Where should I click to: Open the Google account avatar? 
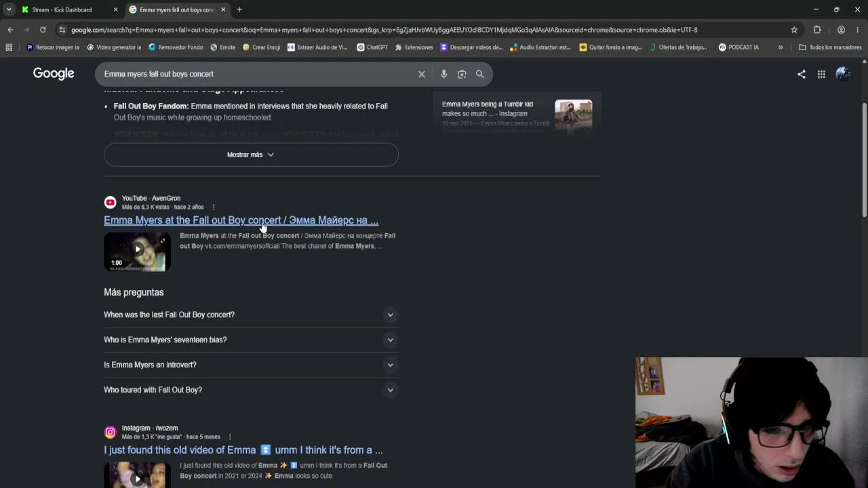843,74
